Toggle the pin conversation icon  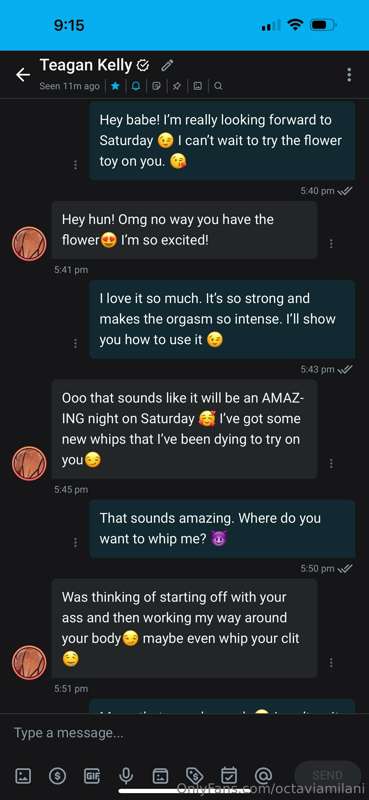click(177, 86)
